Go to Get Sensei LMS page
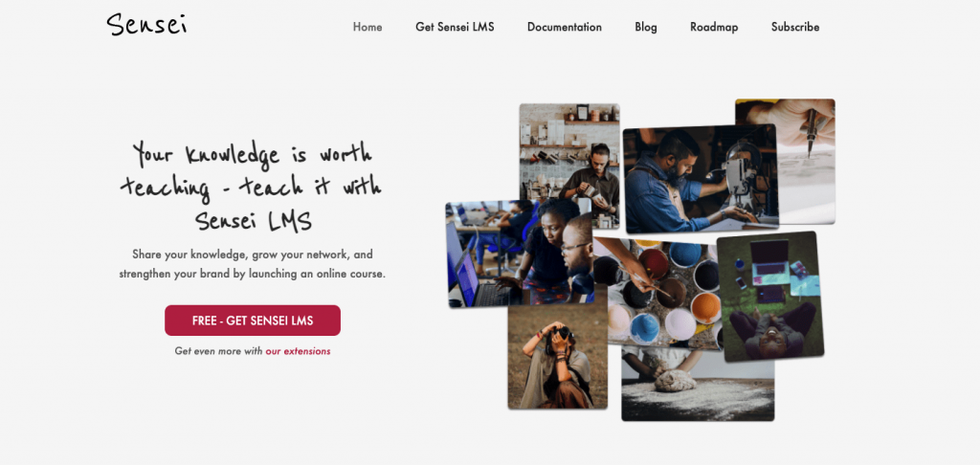Image resolution: width=980 pixels, height=465 pixels. pos(455,27)
